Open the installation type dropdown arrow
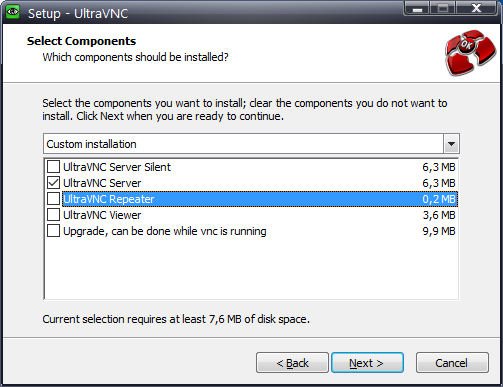 pyautogui.click(x=451, y=144)
